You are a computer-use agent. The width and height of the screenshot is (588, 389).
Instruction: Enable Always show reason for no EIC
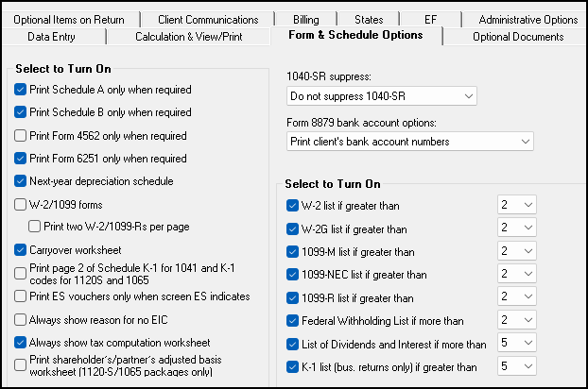pos(22,320)
